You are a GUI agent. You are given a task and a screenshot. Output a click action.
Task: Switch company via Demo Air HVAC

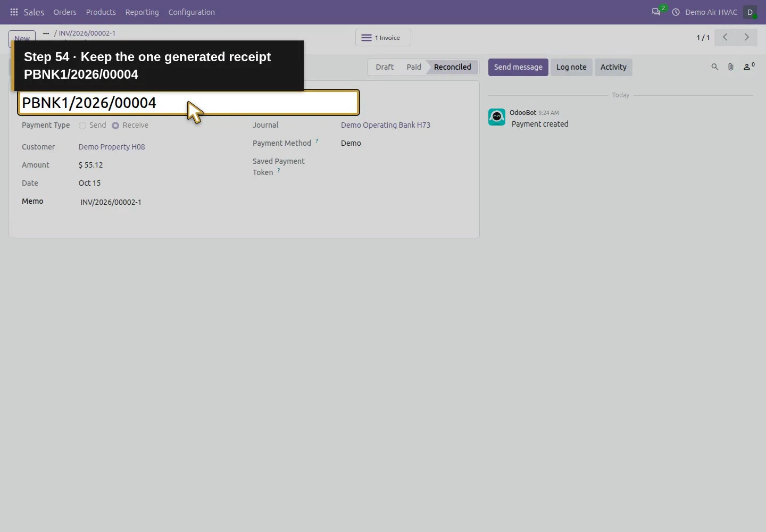pos(711,12)
